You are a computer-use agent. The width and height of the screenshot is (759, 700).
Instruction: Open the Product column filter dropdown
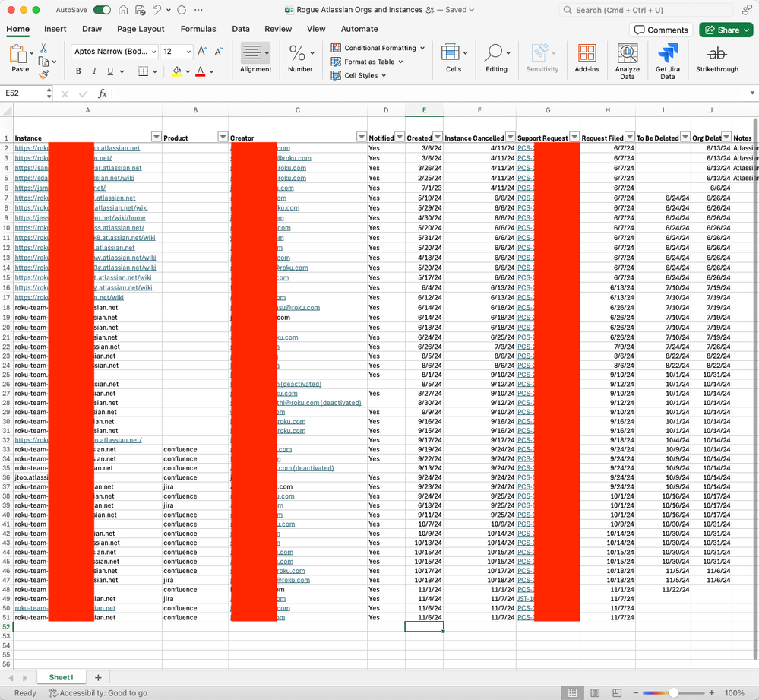tap(223, 137)
